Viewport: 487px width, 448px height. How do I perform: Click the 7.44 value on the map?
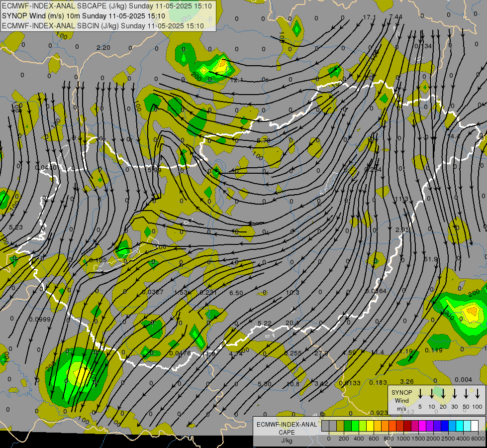395,16
